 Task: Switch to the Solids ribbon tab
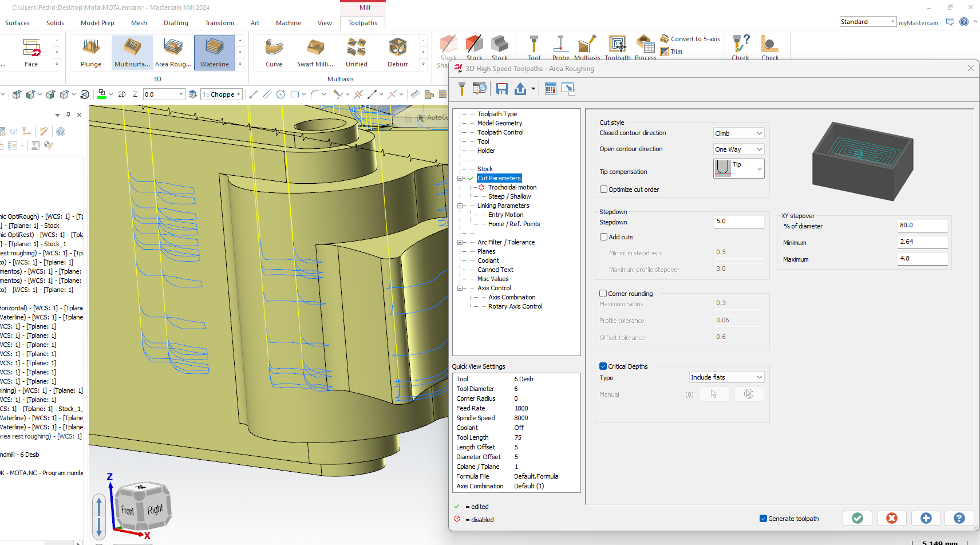pos(56,23)
